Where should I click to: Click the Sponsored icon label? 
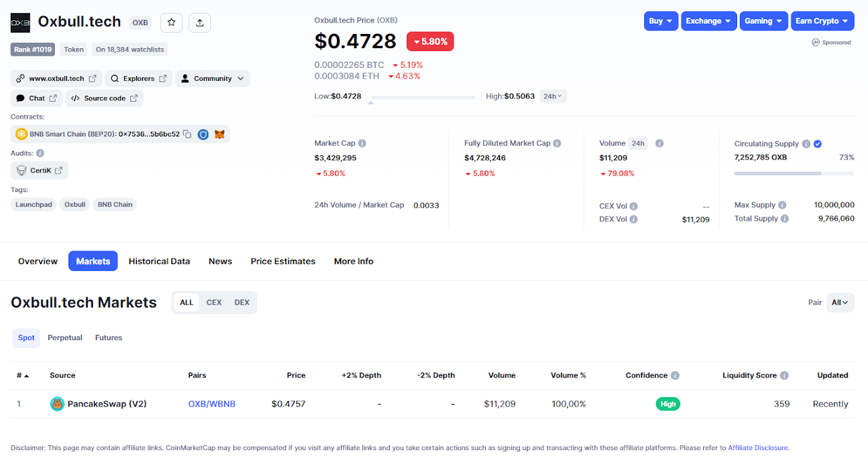coord(831,42)
